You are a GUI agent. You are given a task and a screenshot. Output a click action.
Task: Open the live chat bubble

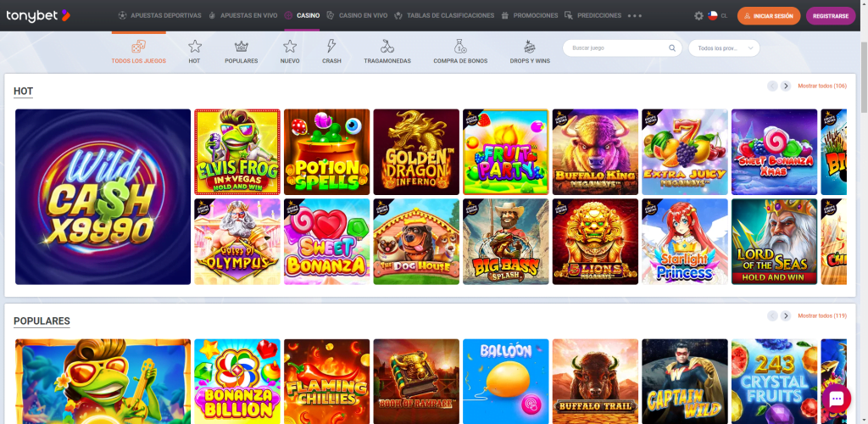click(x=837, y=398)
